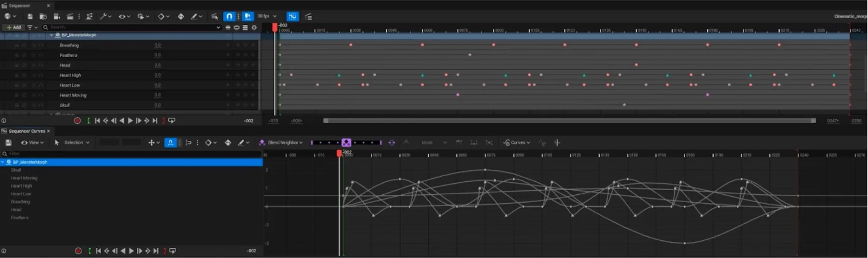This screenshot has height=258, width=868.
Task: Adjust the purple Blend Neighbor slider handle
Action: [346, 142]
